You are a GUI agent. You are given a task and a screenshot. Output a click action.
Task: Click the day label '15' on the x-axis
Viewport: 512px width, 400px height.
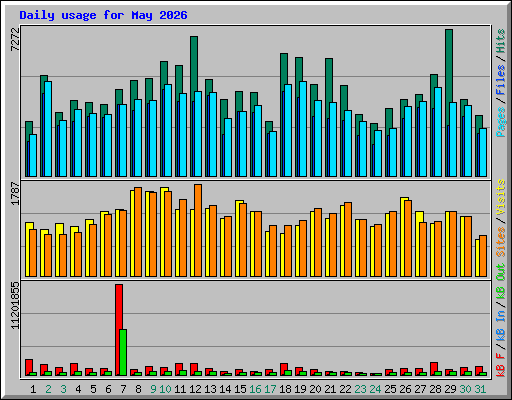click(x=240, y=389)
